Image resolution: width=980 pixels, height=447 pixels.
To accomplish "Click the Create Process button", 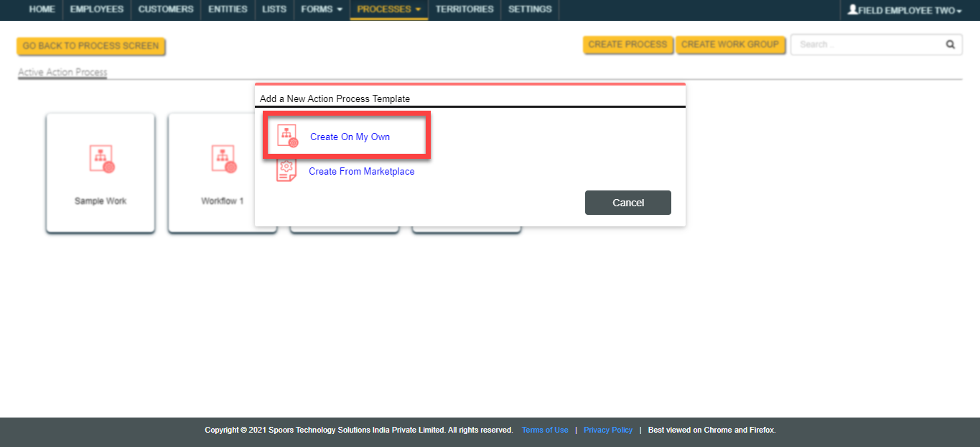I will coord(627,45).
